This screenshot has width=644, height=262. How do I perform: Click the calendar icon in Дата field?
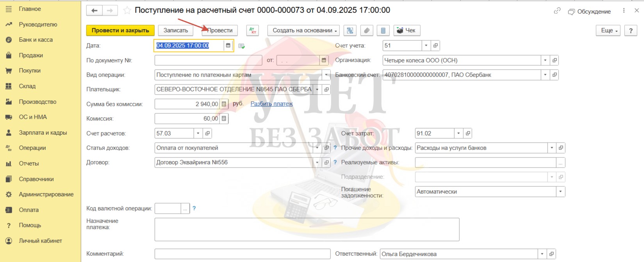(x=228, y=46)
